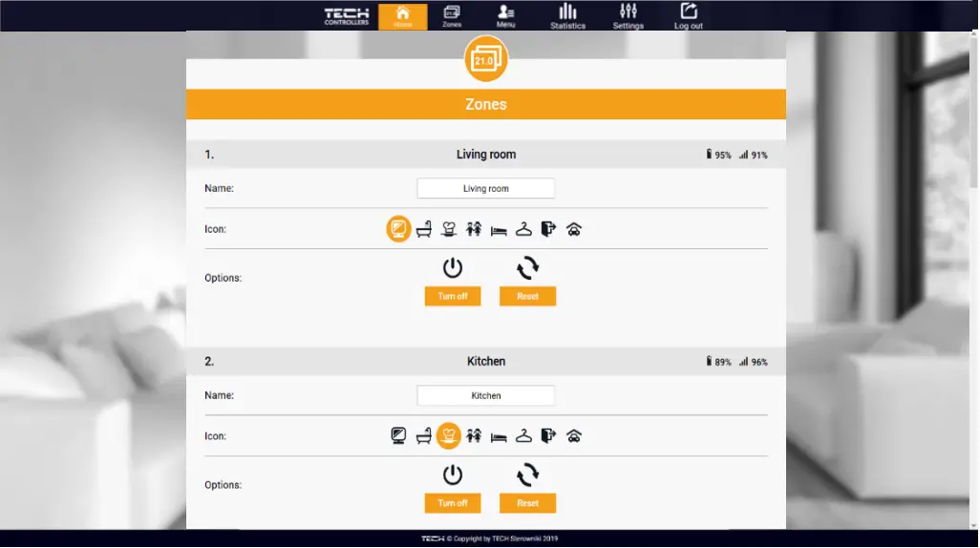980x548 pixels.
Task: Click Kitchen signal 96% indicator
Action: point(753,361)
